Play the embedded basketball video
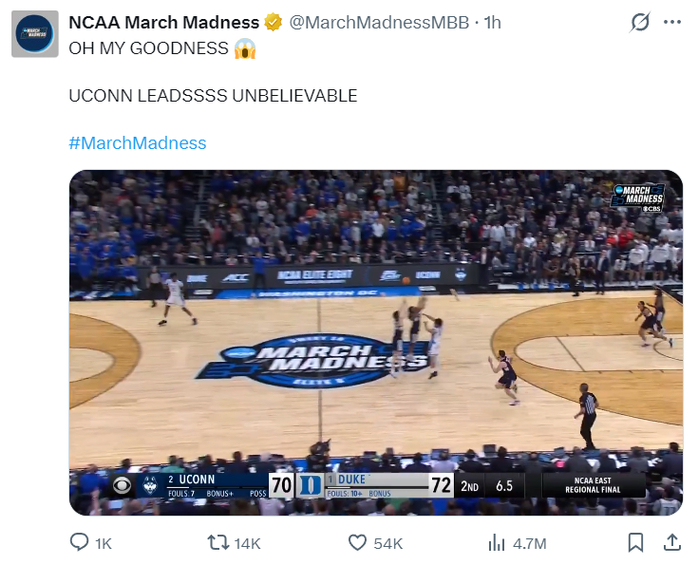The width and height of the screenshot is (700, 565). click(x=375, y=342)
